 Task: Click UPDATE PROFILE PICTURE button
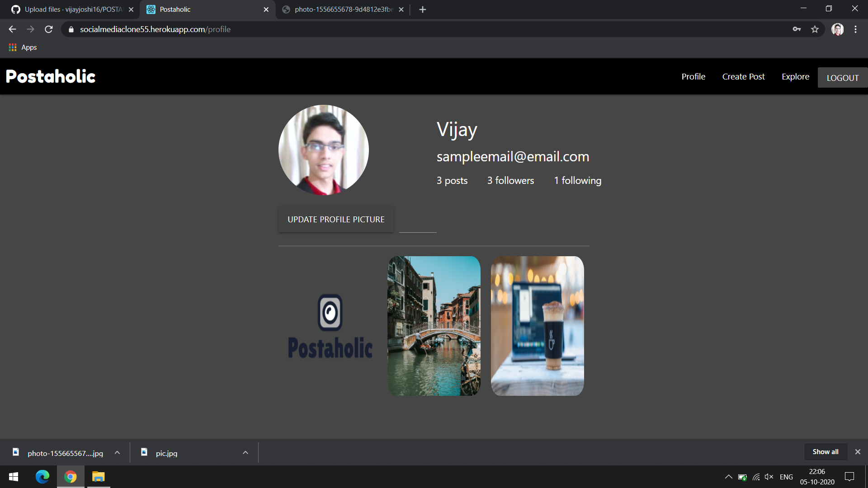coord(336,220)
